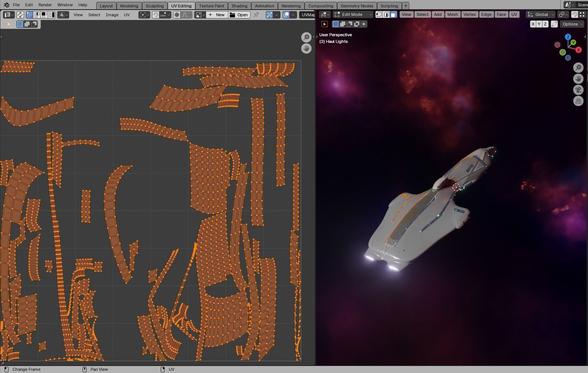The image size is (588, 373).
Task: Toggle Y axis mesh symmetry
Action: coord(539,24)
